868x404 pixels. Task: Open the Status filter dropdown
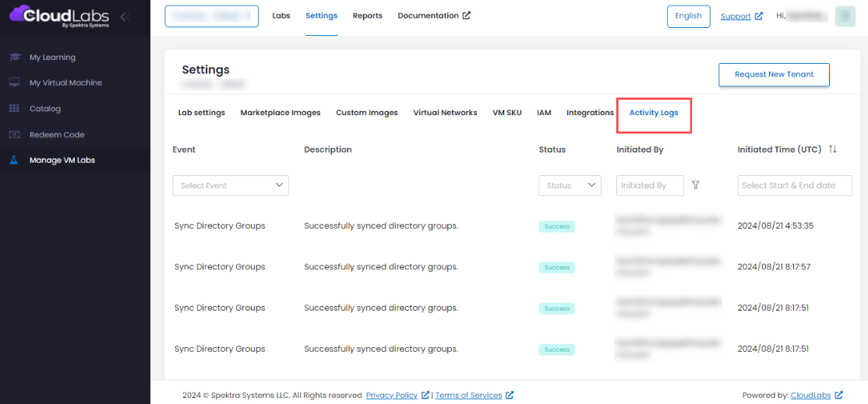pyautogui.click(x=570, y=186)
